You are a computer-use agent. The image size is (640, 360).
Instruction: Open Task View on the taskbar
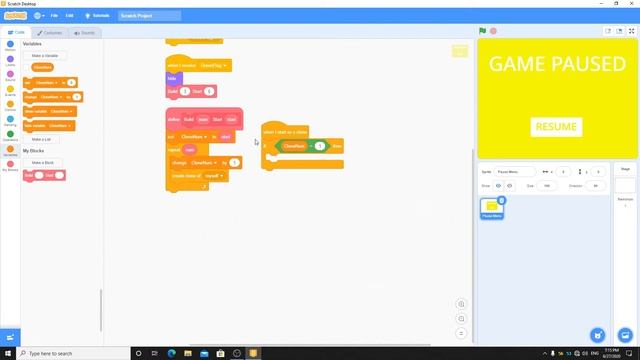click(154, 353)
